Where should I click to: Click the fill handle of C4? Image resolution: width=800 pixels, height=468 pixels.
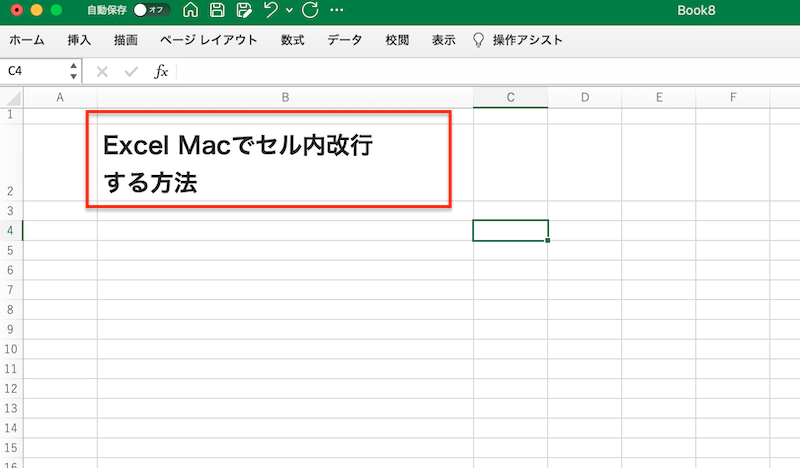click(547, 240)
